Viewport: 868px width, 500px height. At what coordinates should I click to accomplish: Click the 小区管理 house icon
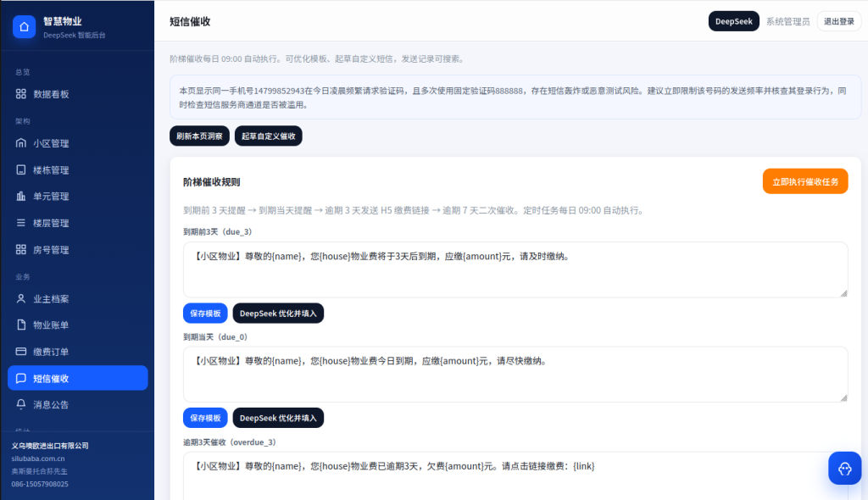click(21, 143)
